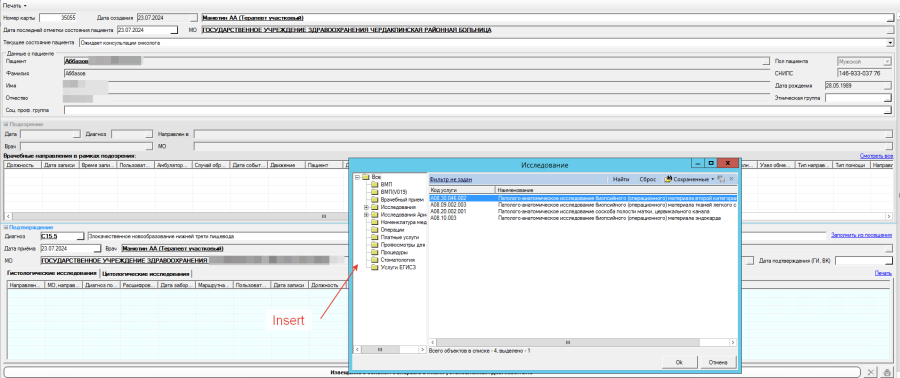Click the Заполнить из посещения link
The height and width of the screenshot is (378, 900).
point(862,235)
